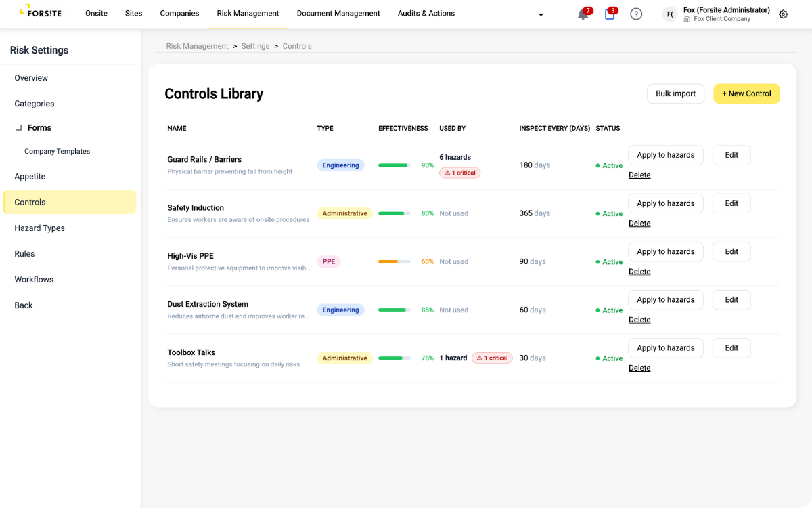The width and height of the screenshot is (812, 508).
Task: Open Audits & Actions menu
Action: [426, 14]
